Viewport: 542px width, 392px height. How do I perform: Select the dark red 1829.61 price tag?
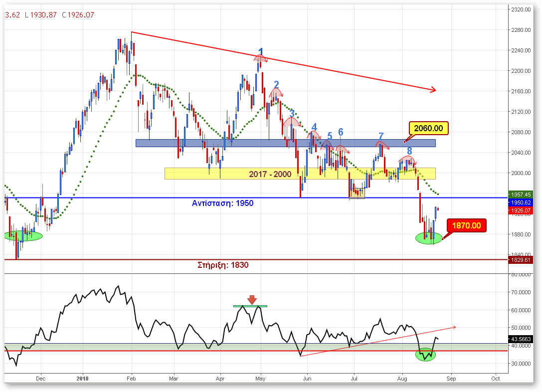521,260
